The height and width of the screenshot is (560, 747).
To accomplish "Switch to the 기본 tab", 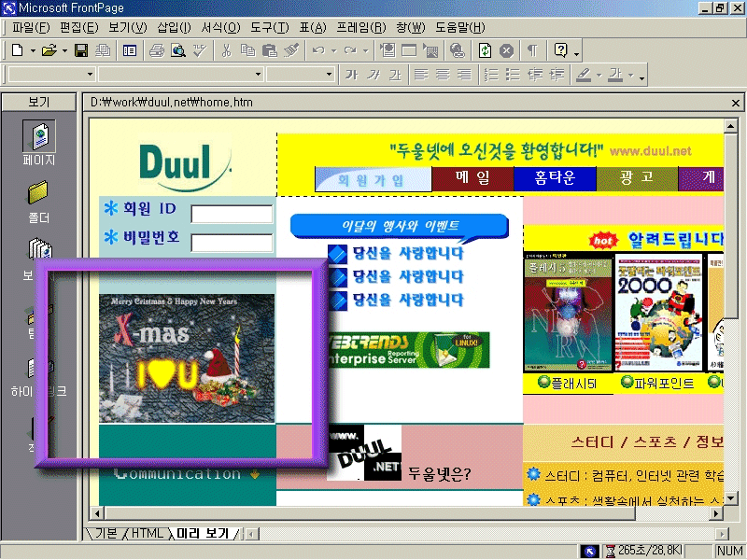I will [106, 533].
